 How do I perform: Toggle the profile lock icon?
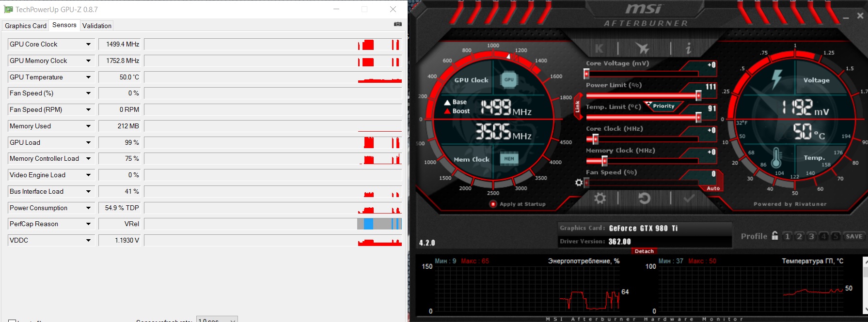pos(775,236)
